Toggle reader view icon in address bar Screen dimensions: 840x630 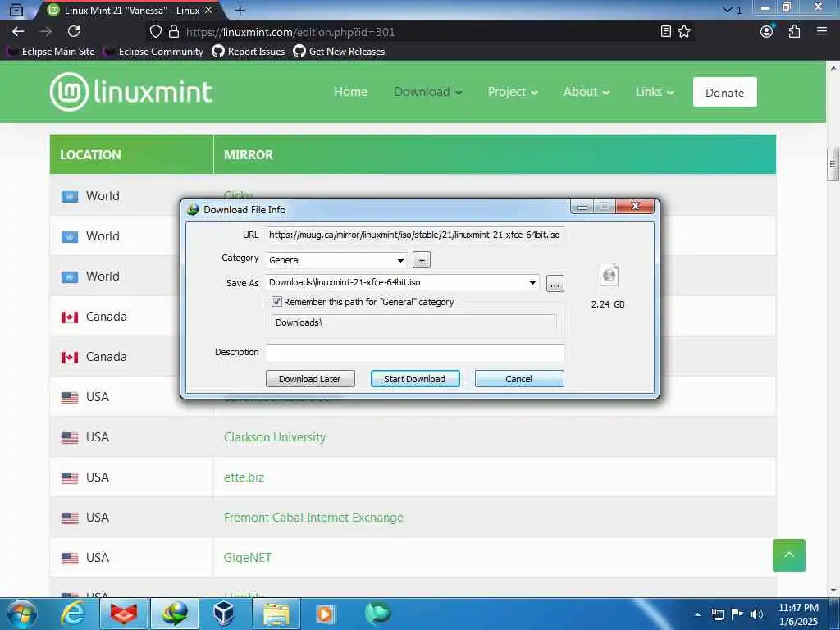pyautogui.click(x=666, y=32)
